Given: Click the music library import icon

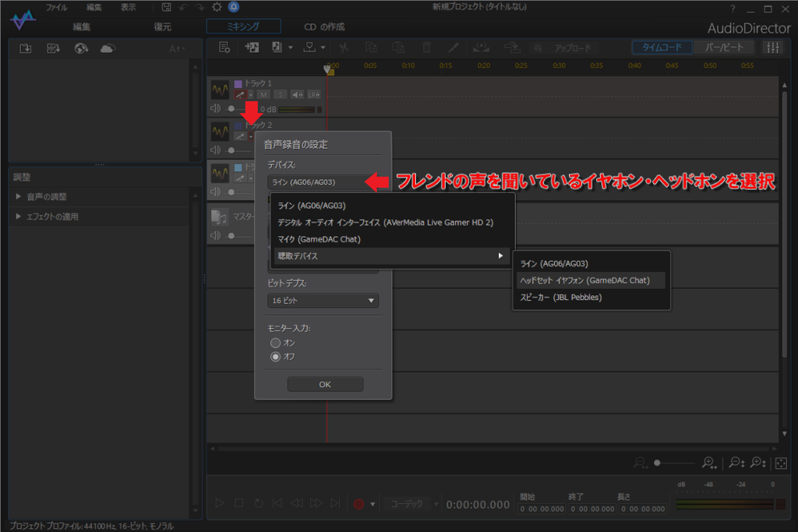Looking at the screenshot, I should pos(277,48).
